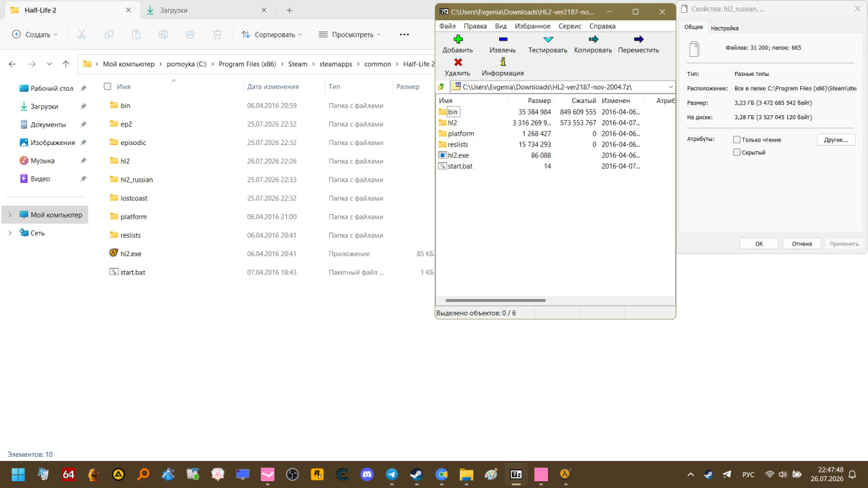Open Discord from the taskbar
The width and height of the screenshot is (868, 488).
(x=368, y=474)
